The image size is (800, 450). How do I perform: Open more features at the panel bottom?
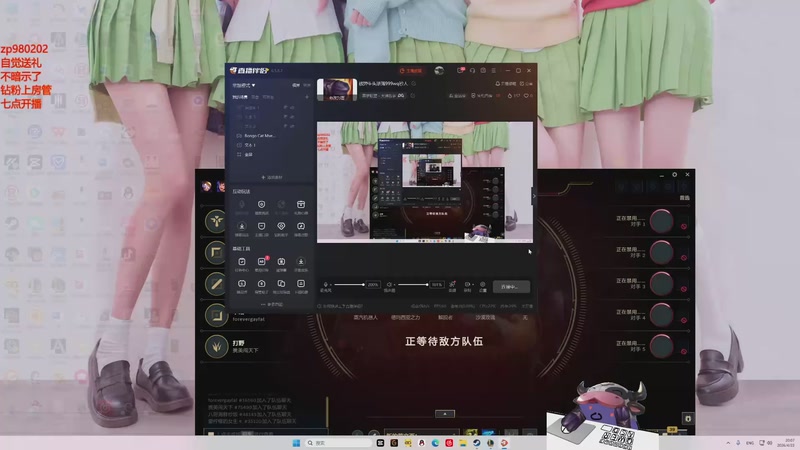271,304
